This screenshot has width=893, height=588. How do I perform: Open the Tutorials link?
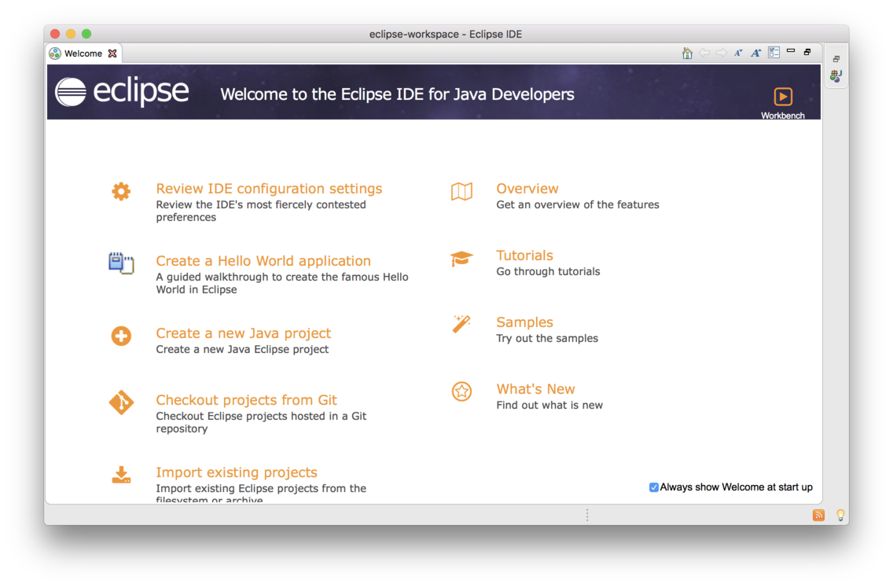pyautogui.click(x=524, y=255)
